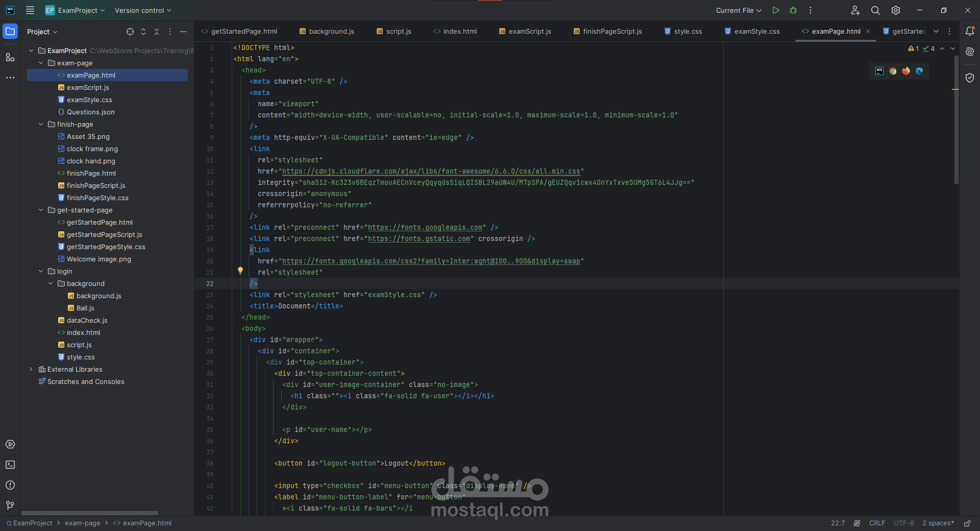
Task: Select dataCheck.js in Project tree
Action: (87, 320)
